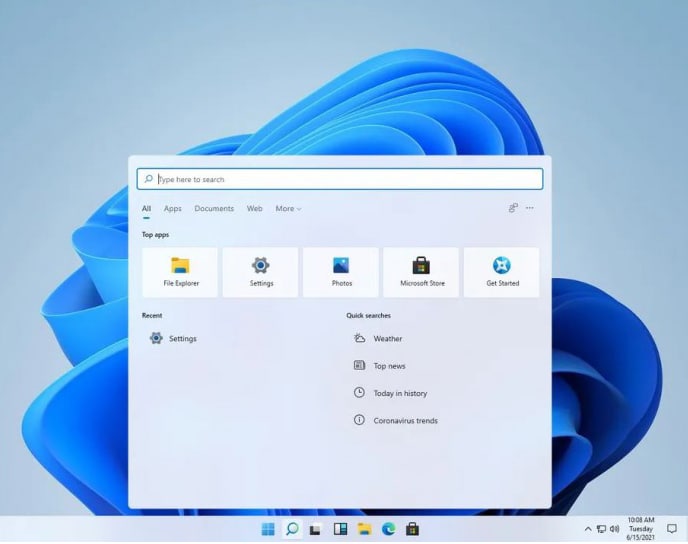Select the All search tab
This screenshot has width=688, height=544.
pyautogui.click(x=147, y=209)
